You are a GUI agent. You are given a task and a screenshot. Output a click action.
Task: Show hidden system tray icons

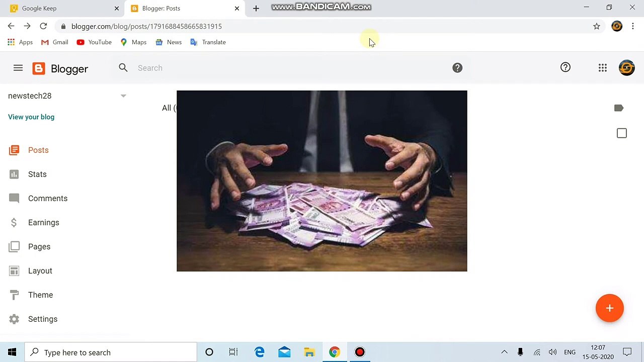pos(504,352)
